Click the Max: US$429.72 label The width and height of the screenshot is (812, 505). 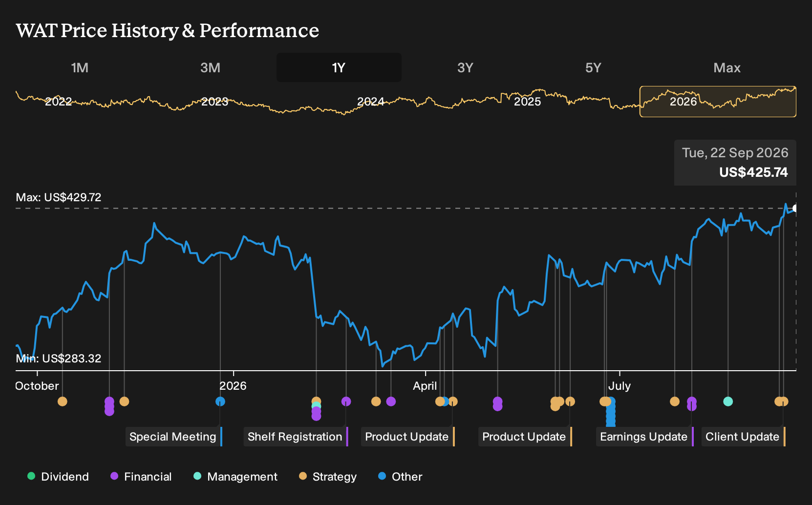[x=59, y=197]
